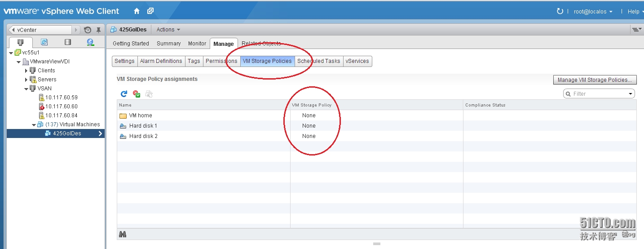
Task: Select the VM Storage Policies sub-tab
Action: click(267, 61)
